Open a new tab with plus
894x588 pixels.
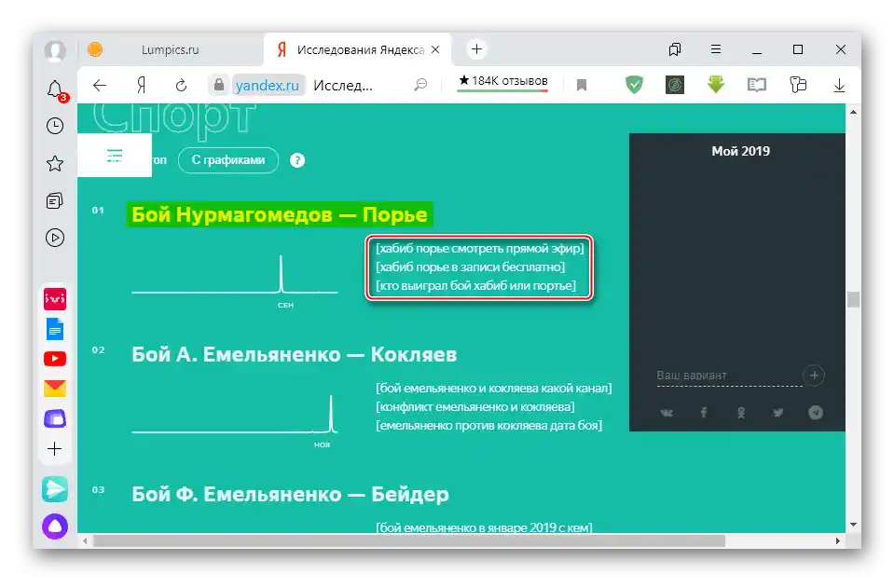[476, 49]
